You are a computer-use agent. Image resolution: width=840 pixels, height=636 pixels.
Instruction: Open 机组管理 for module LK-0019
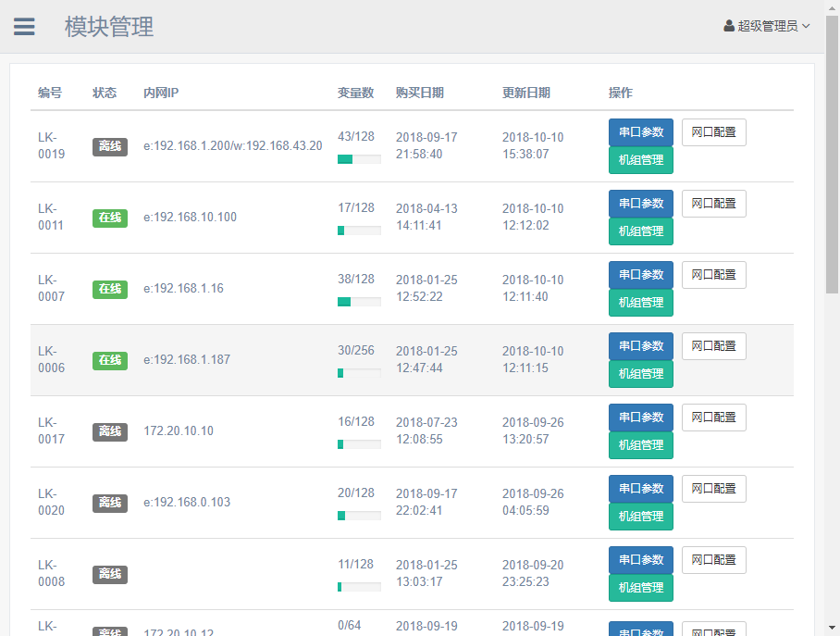pyautogui.click(x=640, y=160)
